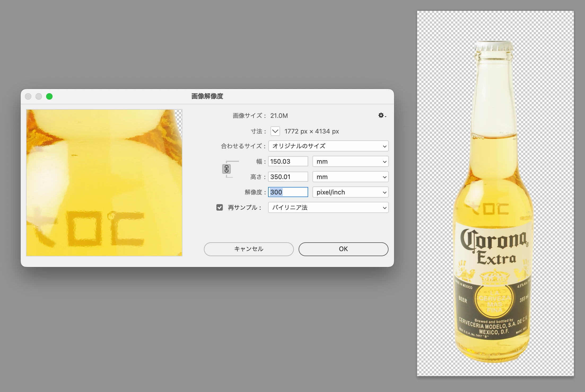This screenshot has width=585, height=392.
Task: Click the 高さ height input field
Action: point(288,177)
